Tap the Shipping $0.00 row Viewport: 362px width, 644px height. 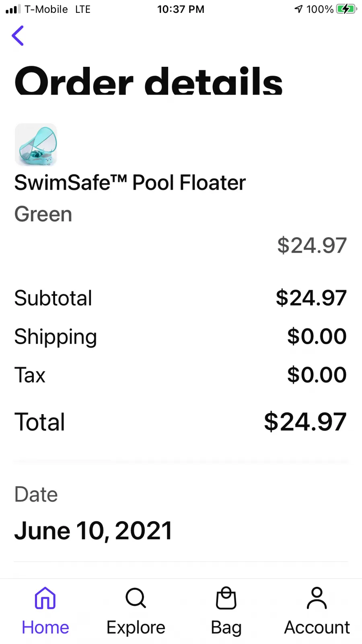pos(181,336)
